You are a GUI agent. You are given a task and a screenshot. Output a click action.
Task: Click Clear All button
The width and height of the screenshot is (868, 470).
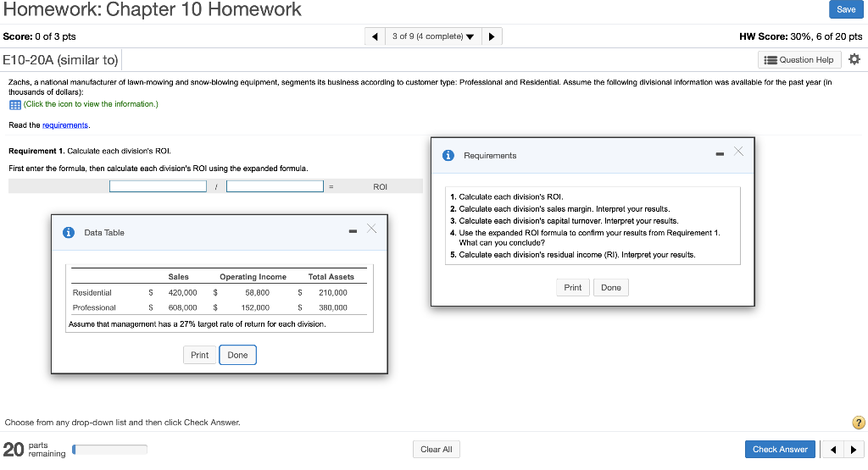click(x=437, y=450)
